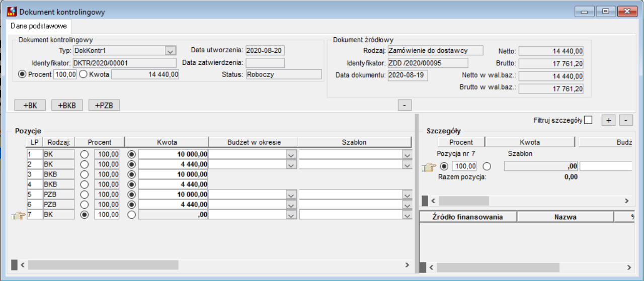Click the LP cell number 3
The width and height of the screenshot is (644, 281).
(x=34, y=174)
